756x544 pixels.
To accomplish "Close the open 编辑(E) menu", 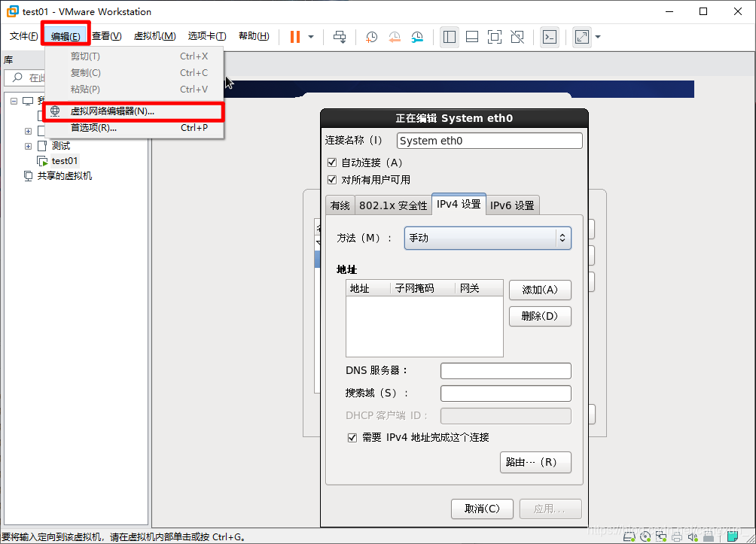I will (x=66, y=37).
